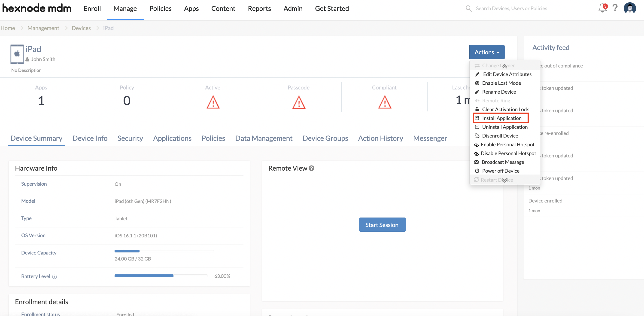
Task: Click the Battery Level info icon
Action: [54, 276]
